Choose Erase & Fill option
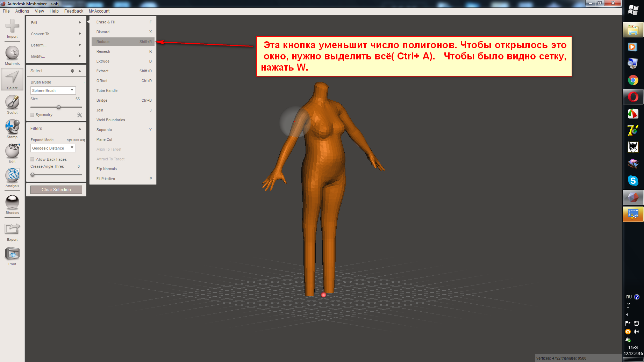Screen dimensions: 644x362 pyautogui.click(x=123, y=22)
